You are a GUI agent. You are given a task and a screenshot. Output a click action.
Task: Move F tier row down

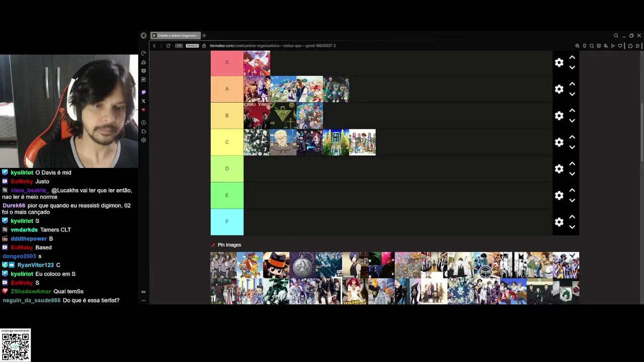point(572,227)
